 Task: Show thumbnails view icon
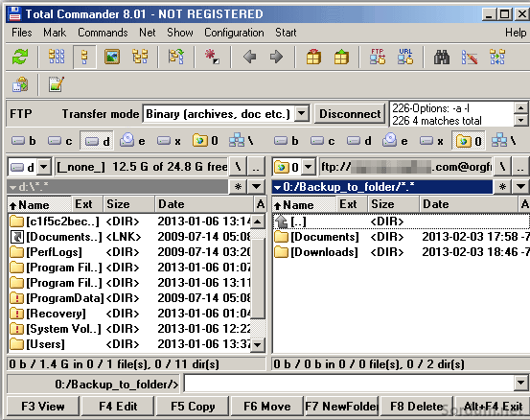click(112, 57)
